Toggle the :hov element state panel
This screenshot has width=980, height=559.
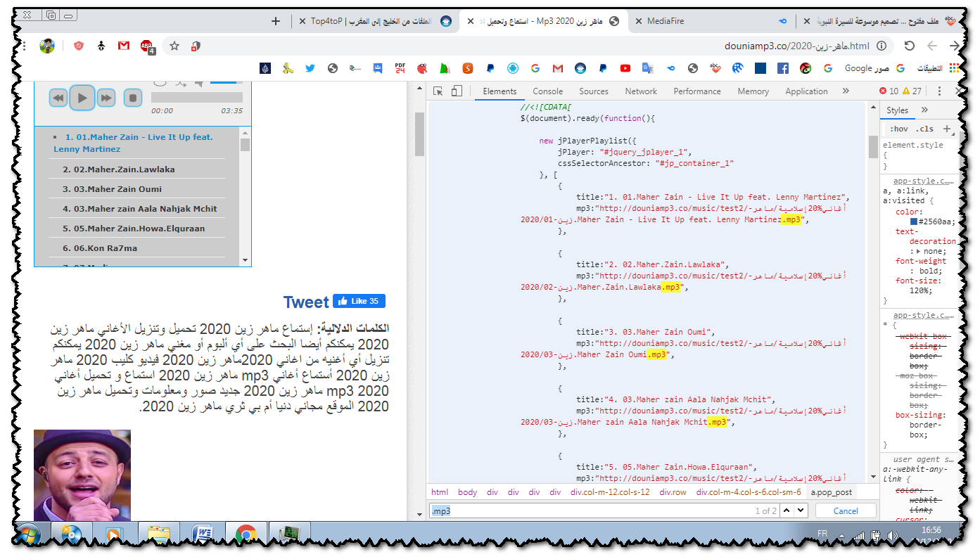click(898, 129)
